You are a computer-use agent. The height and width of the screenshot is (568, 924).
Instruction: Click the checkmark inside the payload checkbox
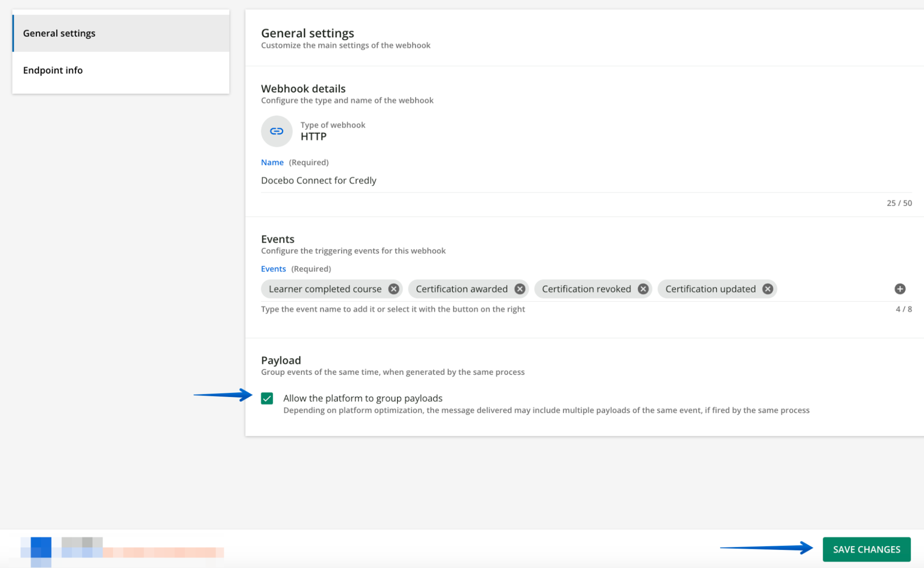point(267,398)
